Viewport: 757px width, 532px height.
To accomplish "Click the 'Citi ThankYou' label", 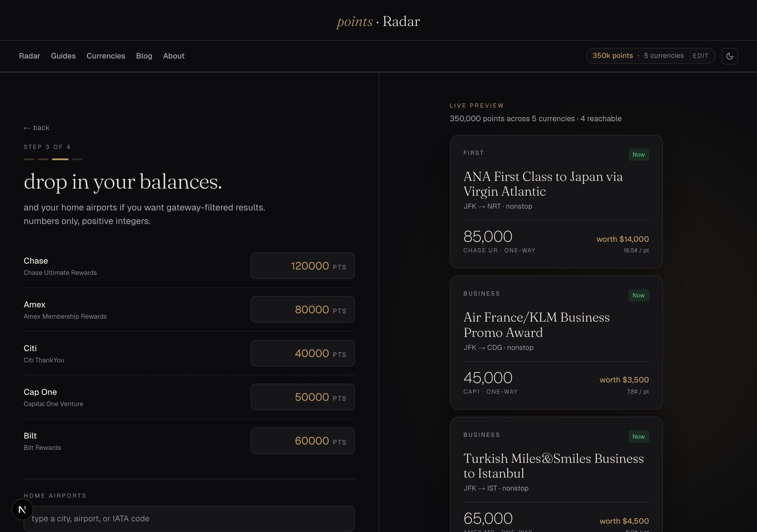I will [x=44, y=360].
